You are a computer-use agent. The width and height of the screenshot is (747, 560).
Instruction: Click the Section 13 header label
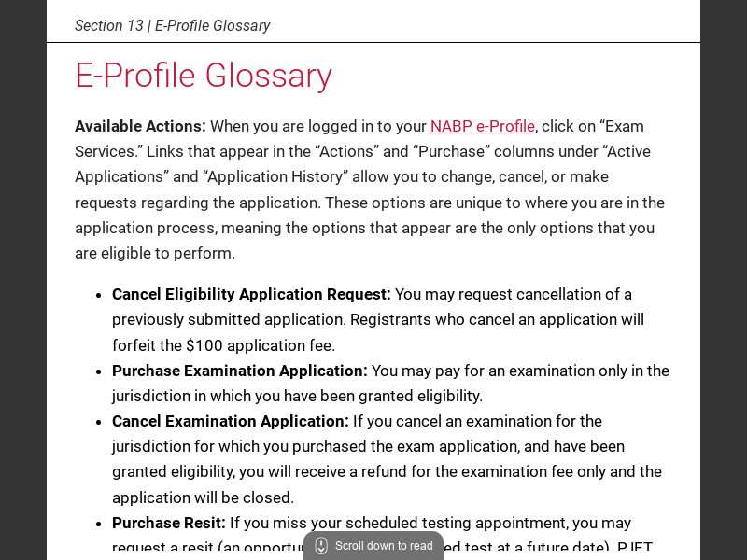point(110,26)
